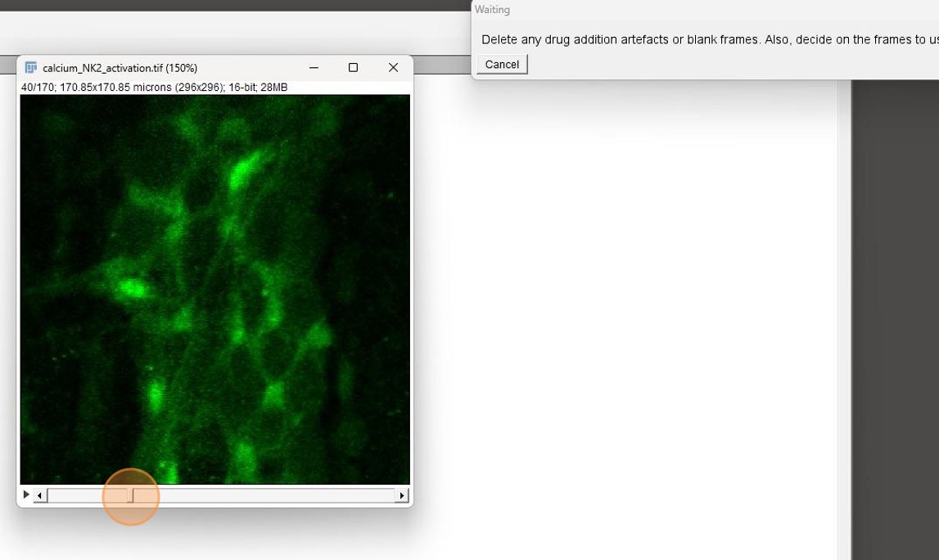Click the bright cell on left middle of image

[131, 287]
